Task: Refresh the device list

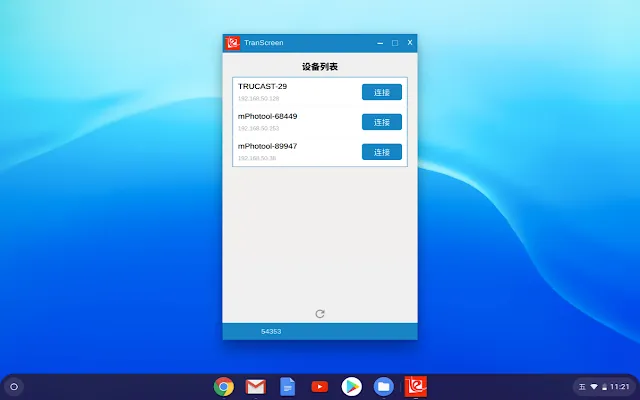Action: coord(320,313)
